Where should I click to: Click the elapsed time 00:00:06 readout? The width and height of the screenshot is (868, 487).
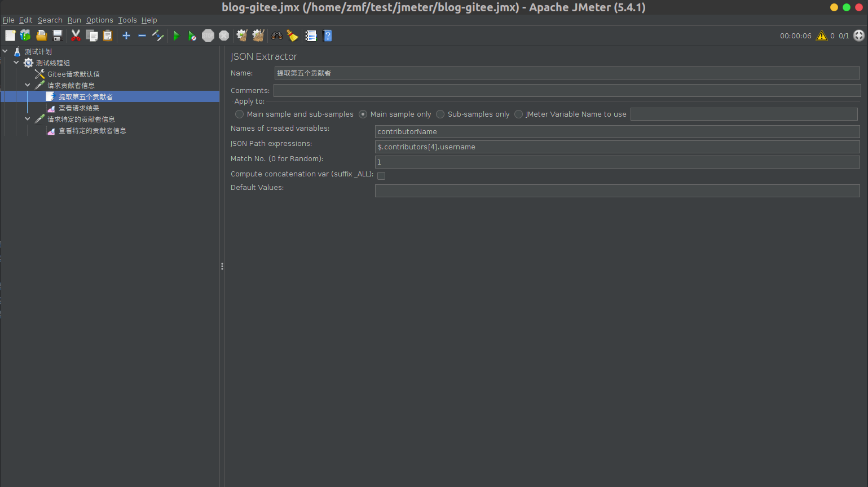click(795, 36)
